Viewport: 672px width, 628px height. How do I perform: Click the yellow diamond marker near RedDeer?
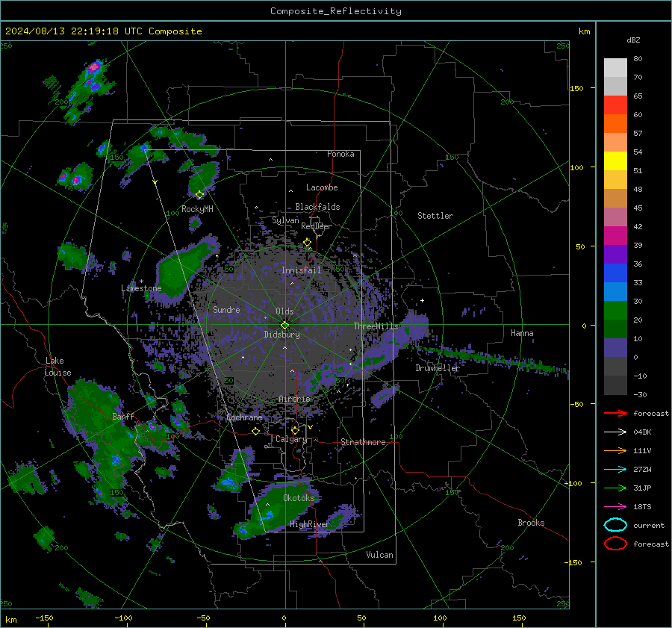pos(307,243)
